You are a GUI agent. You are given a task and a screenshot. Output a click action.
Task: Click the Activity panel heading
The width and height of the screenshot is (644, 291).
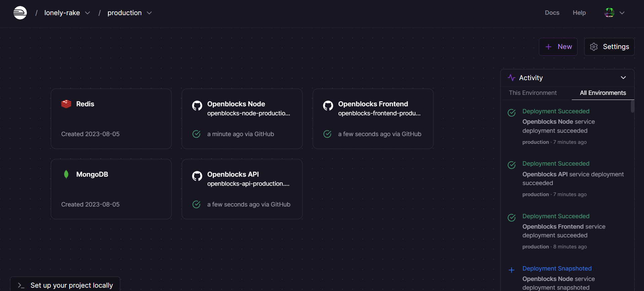pos(531,78)
